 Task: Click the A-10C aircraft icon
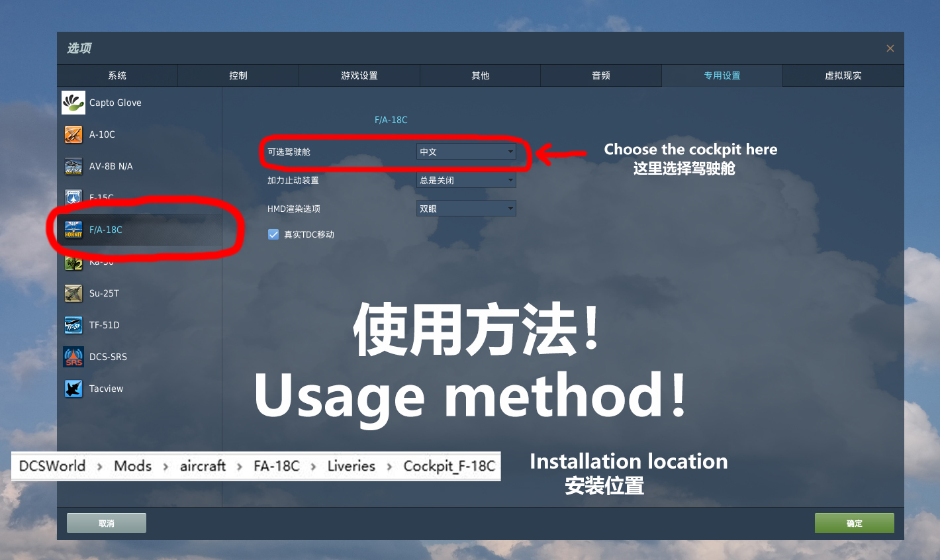tap(73, 134)
